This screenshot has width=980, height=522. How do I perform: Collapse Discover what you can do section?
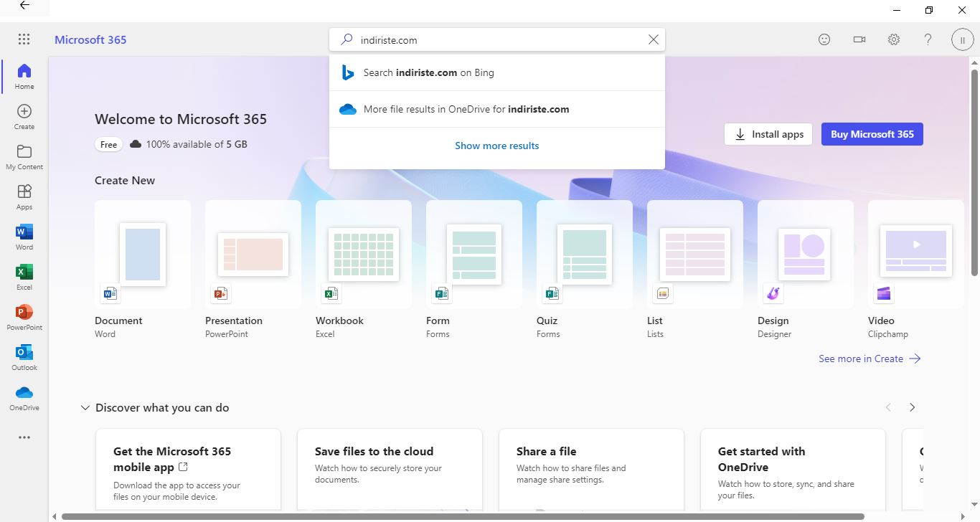[85, 407]
